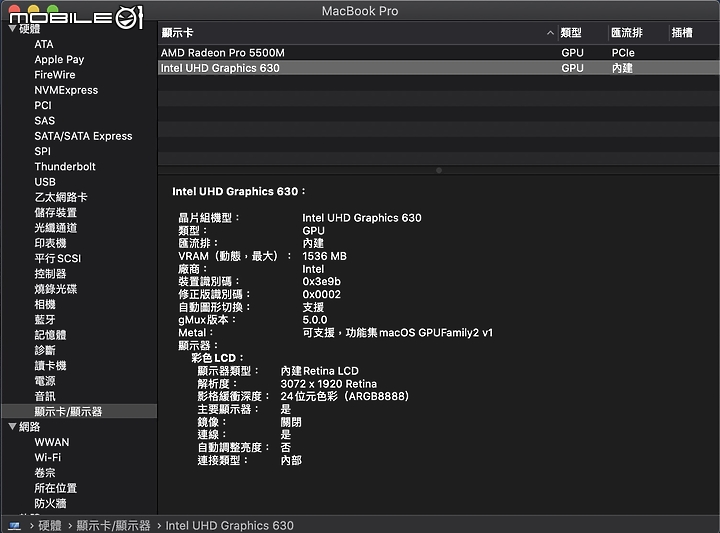
Task: Open 電源 power entry
Action: coord(45,381)
